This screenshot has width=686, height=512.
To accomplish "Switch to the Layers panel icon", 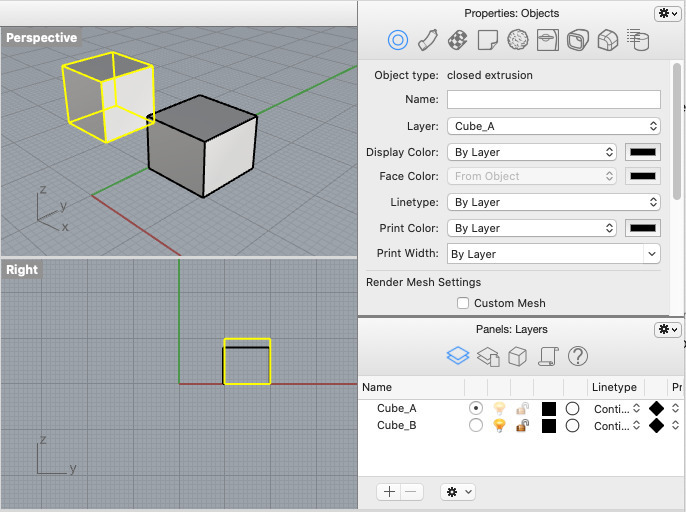I will (x=457, y=356).
